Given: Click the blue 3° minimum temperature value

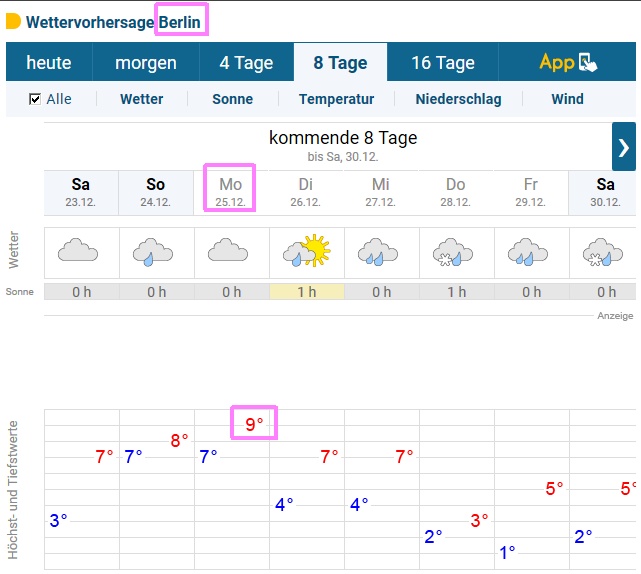Looking at the screenshot, I should tap(58, 520).
